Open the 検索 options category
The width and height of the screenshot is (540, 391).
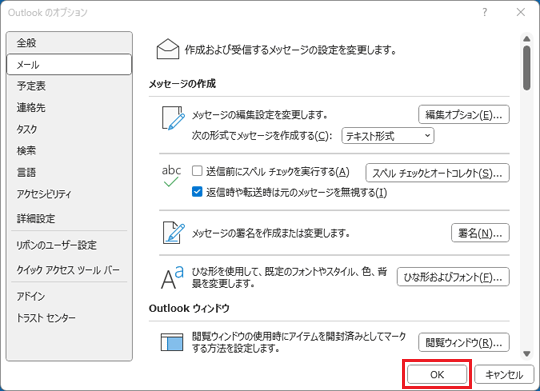pos(69,151)
